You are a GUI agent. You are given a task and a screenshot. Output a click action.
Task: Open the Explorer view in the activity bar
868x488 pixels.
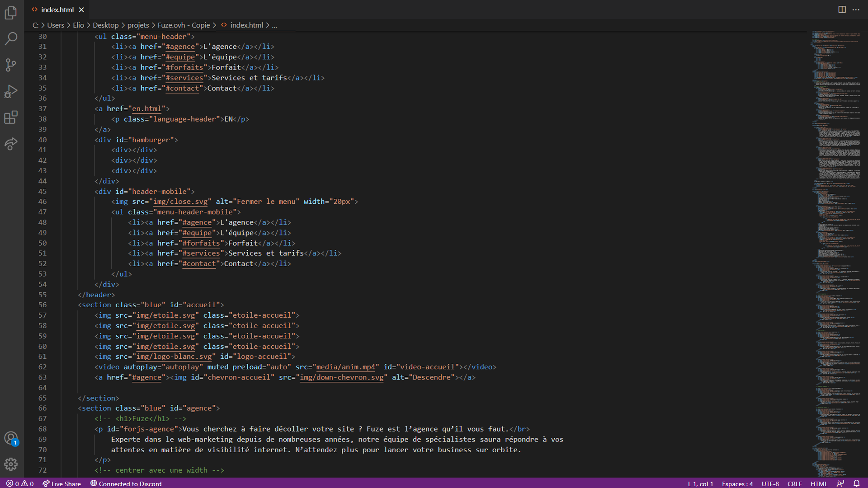(x=11, y=13)
